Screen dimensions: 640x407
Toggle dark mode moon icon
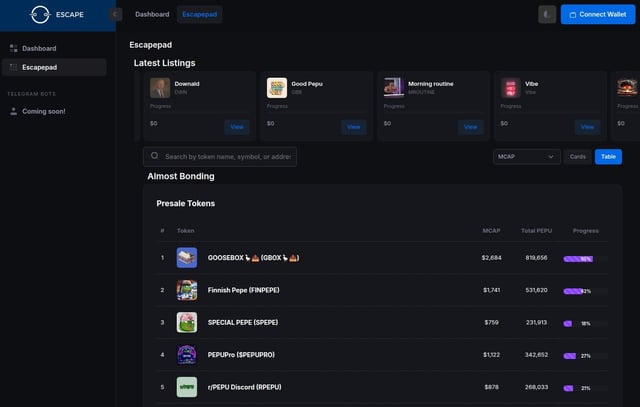coord(547,14)
